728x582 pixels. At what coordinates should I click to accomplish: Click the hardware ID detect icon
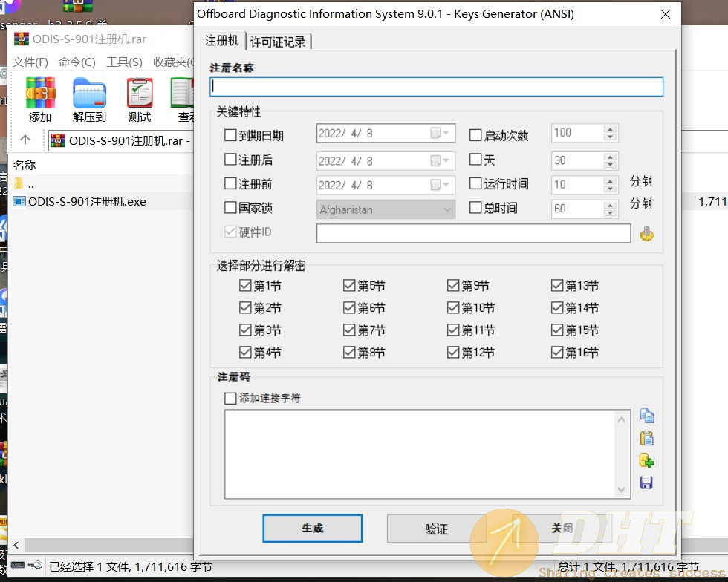(646, 234)
